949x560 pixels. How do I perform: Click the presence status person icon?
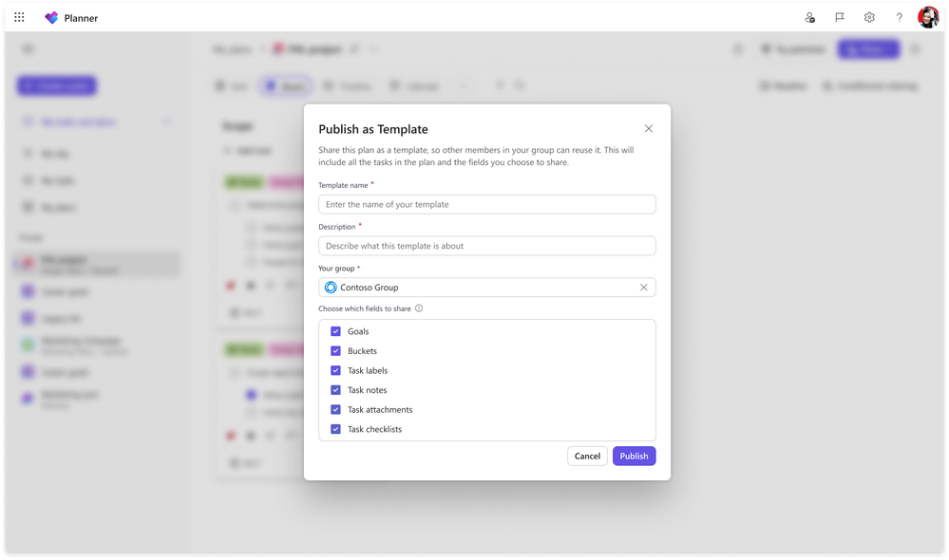pos(809,17)
